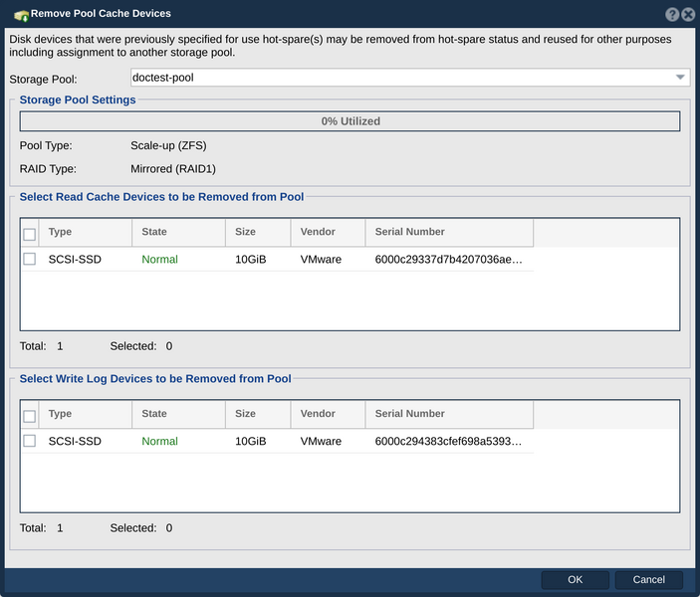Viewport: 700px width, 597px height.
Task: Confirm removal with the OK button
Action: 575,580
